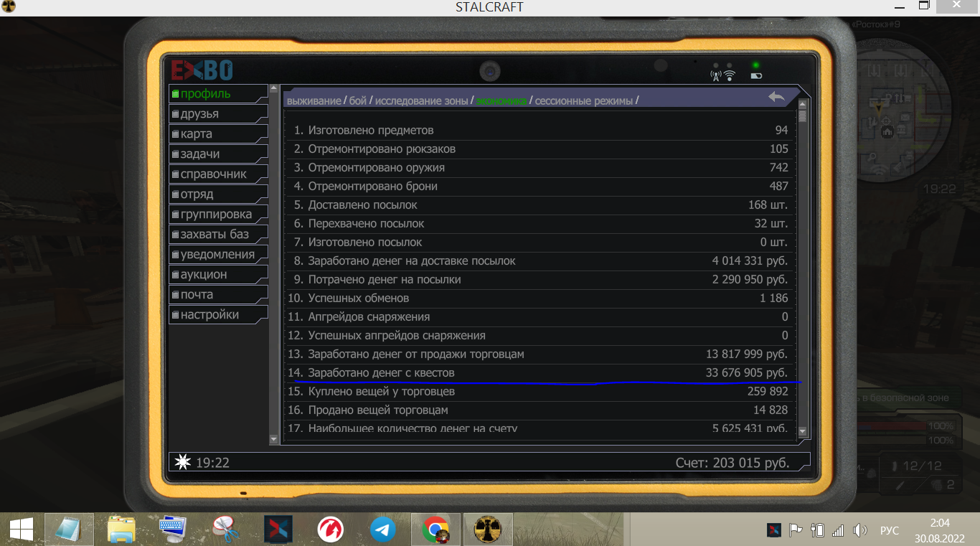Click the 19:22 PDA time
Screen dimensions: 980x546
pyautogui.click(x=212, y=463)
